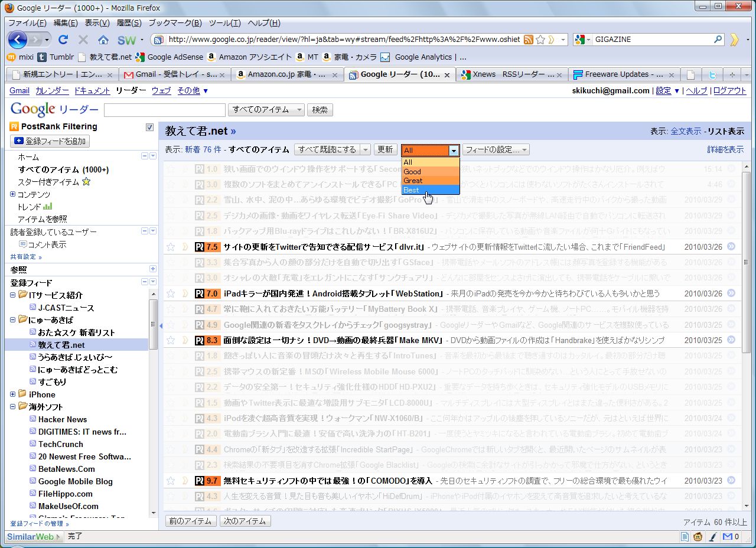
Task: Click the 前のアイテム button
Action: pos(190,521)
